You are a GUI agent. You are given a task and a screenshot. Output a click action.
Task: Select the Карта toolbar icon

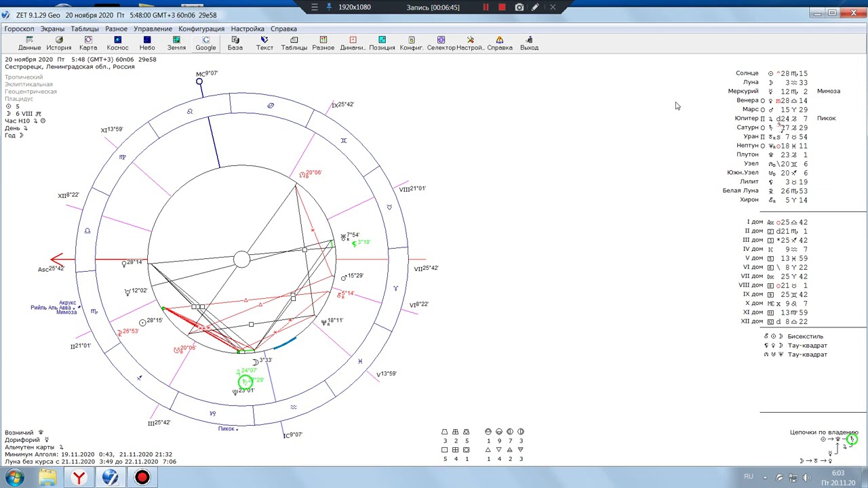(88, 43)
